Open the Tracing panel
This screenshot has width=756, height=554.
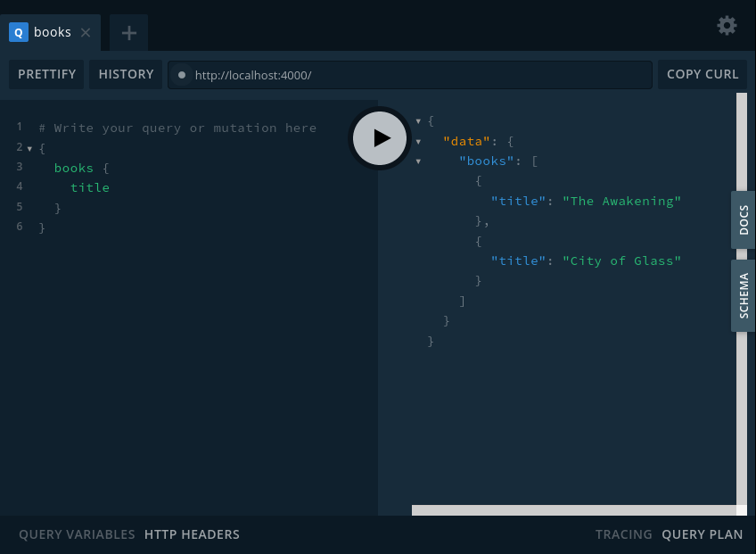(623, 534)
